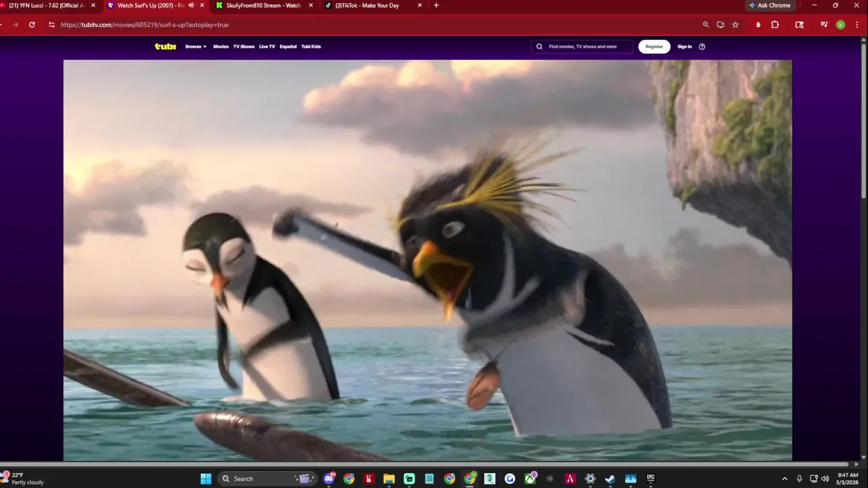The width and height of the screenshot is (868, 488).
Task: Open the Windows Start menu
Action: click(205, 479)
